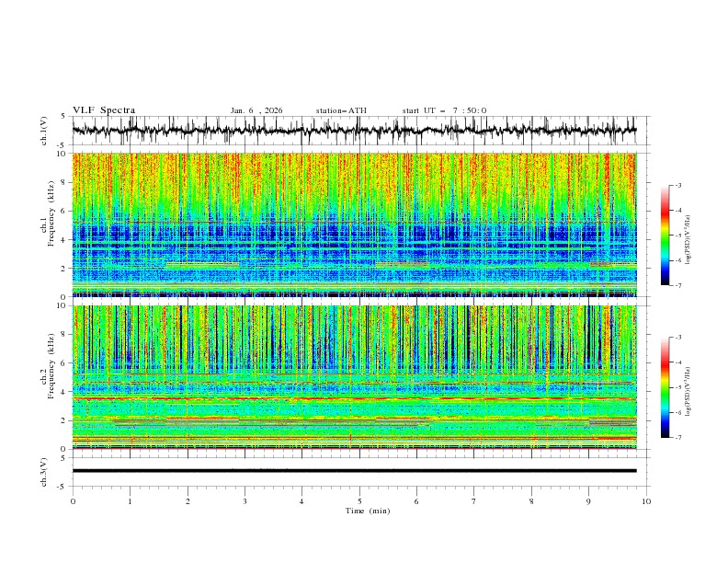The image size is (728, 563).
Task: Click the ch.1 voltage waveform trace
Action: (354, 131)
